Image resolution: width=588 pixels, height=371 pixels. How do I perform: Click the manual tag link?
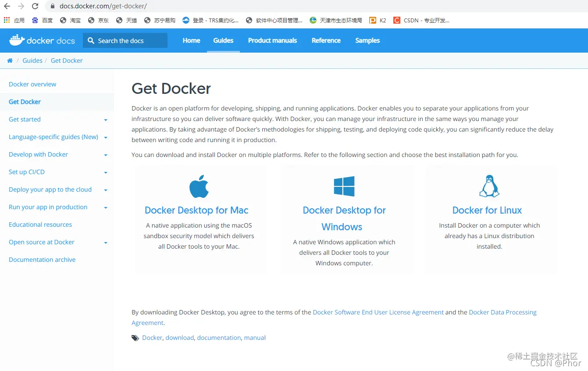click(x=255, y=338)
